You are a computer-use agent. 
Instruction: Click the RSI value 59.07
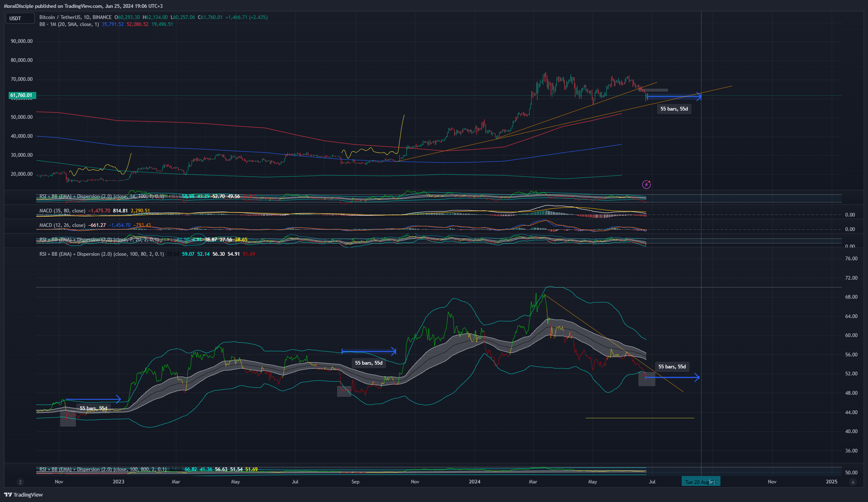click(x=188, y=254)
